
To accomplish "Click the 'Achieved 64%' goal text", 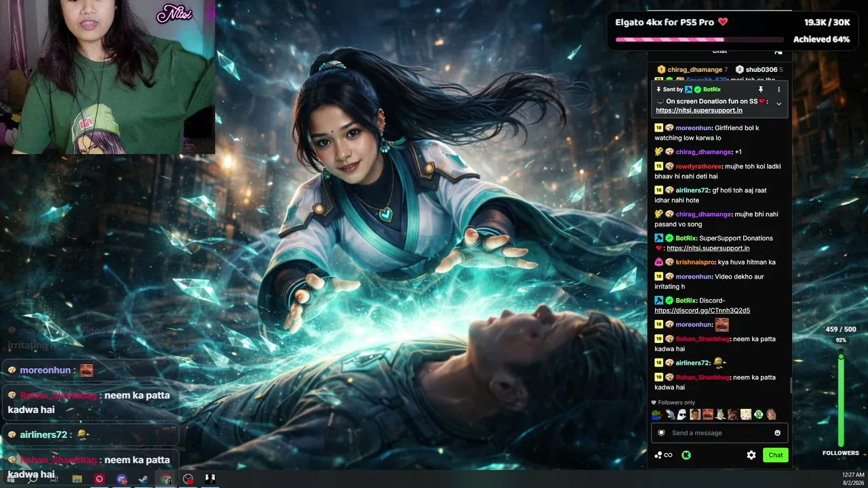I will [x=821, y=39].
